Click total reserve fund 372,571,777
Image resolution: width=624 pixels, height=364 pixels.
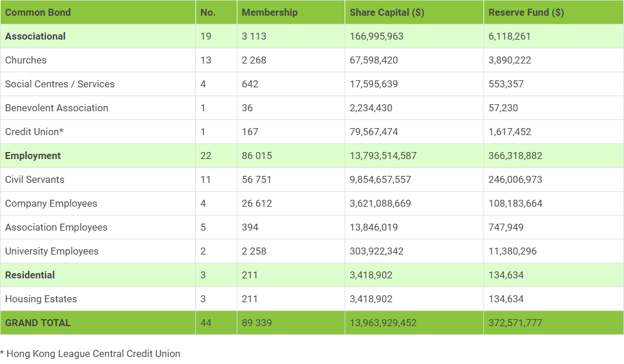(516, 322)
